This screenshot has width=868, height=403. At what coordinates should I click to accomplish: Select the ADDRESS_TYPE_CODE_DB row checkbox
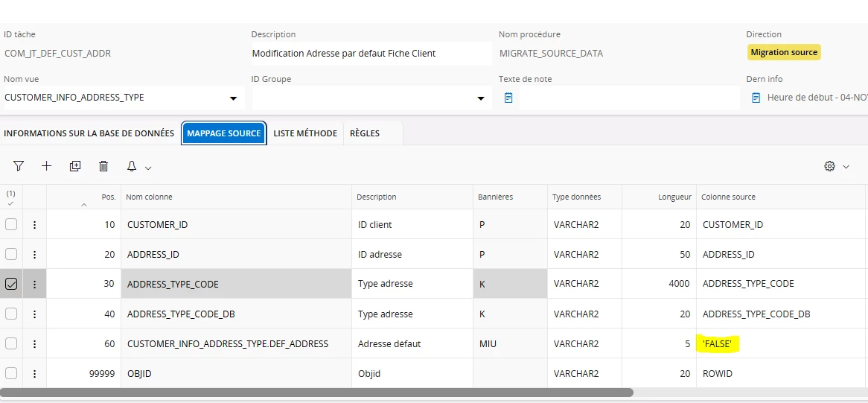click(11, 314)
